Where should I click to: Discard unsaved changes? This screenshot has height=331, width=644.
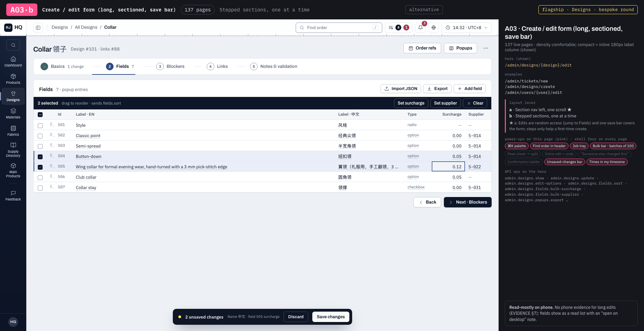(x=296, y=317)
